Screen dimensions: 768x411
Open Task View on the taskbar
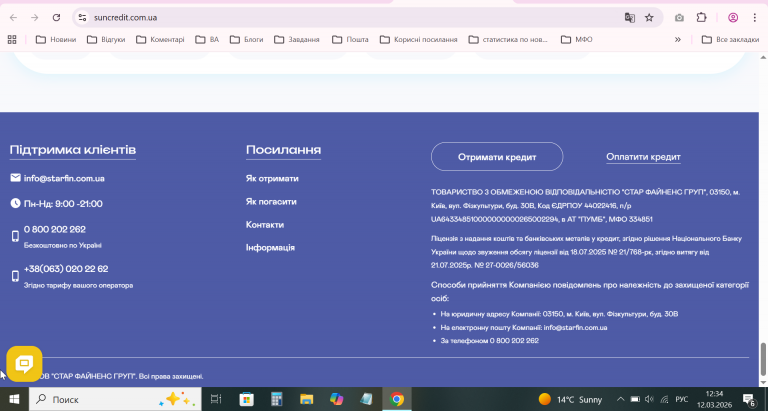click(216, 399)
